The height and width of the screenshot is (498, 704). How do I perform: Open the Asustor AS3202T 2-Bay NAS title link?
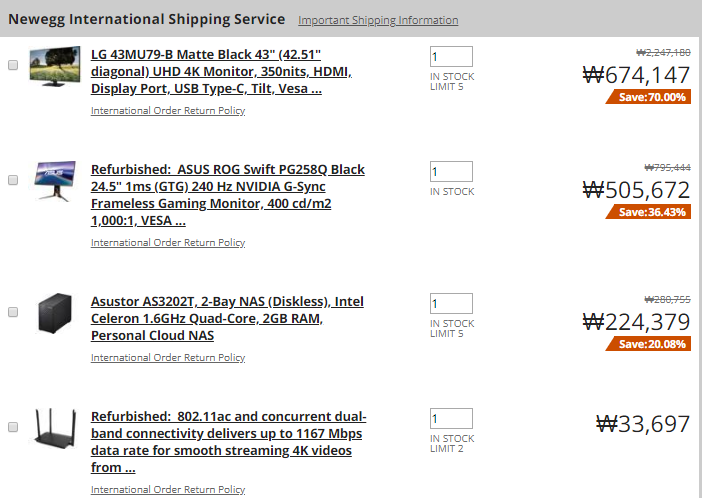[227, 318]
